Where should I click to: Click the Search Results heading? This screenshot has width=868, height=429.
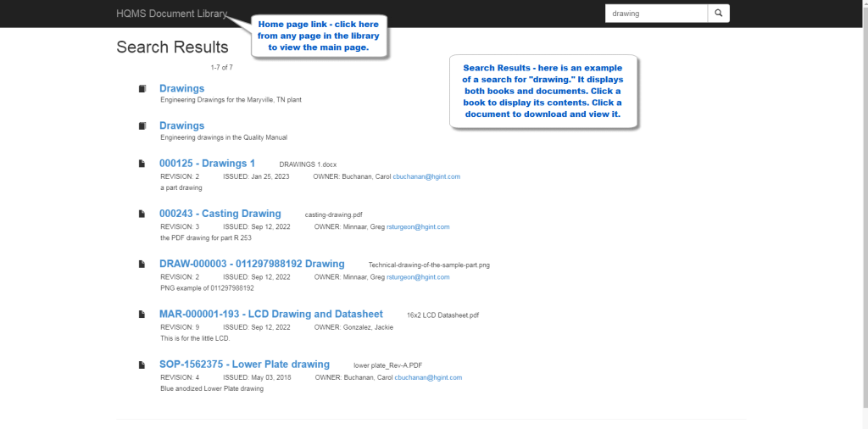[172, 47]
